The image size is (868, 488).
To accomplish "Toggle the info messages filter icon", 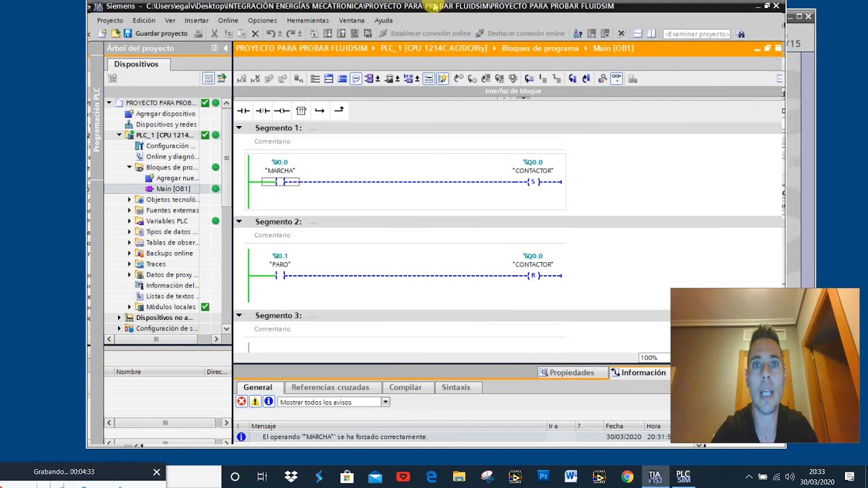I will tap(269, 402).
